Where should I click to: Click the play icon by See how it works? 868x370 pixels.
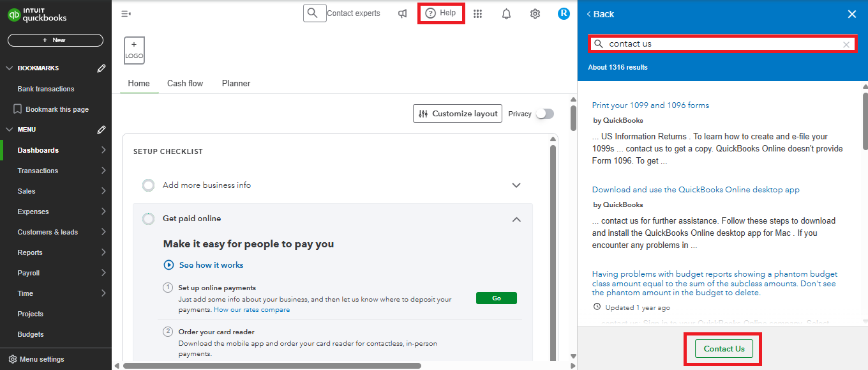(x=168, y=265)
